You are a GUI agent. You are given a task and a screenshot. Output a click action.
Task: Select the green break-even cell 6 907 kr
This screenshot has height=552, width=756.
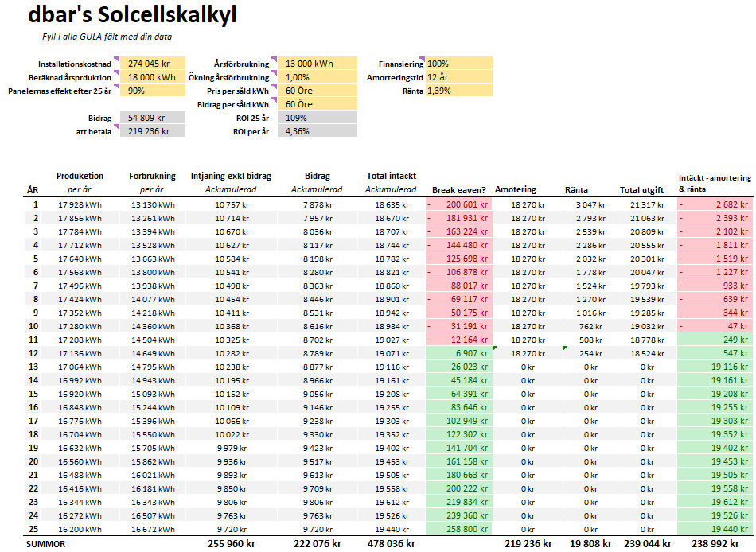click(459, 352)
